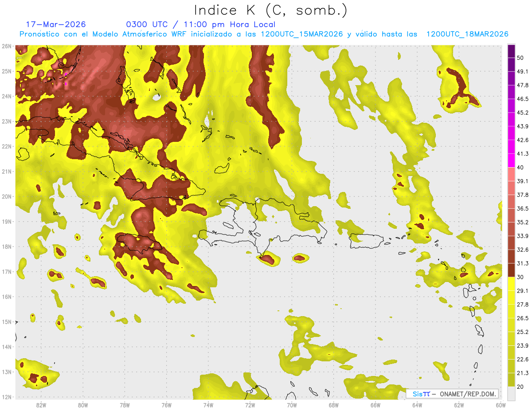Click the colorbar value "33.9"
Screen dimensions: 532x411
pyautogui.click(x=523, y=236)
